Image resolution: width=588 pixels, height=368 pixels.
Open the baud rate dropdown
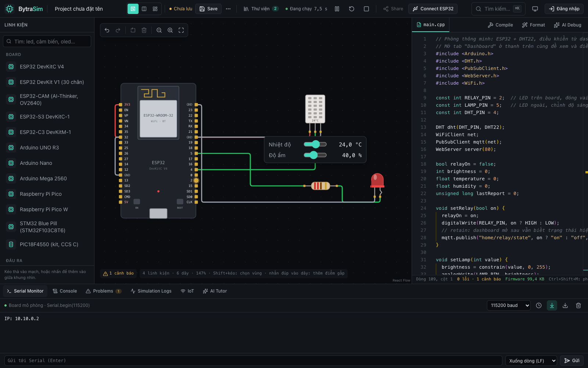click(509, 305)
